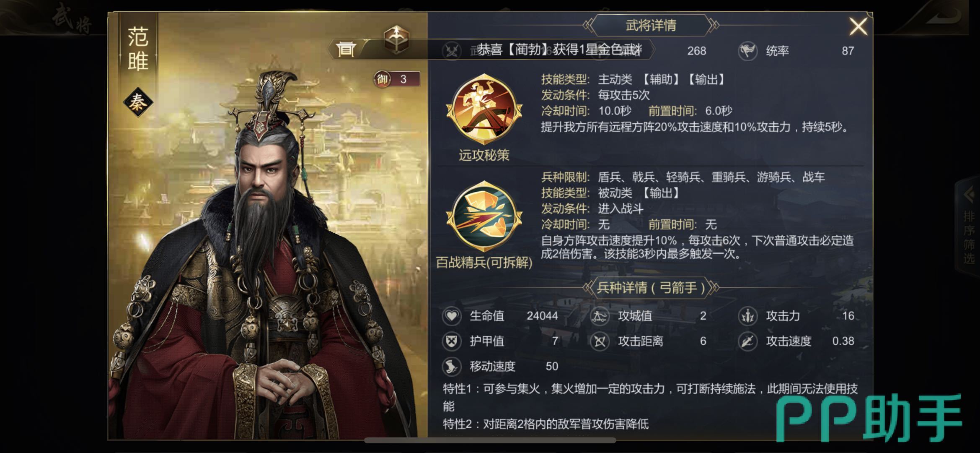Tap the 统率 command stat icon
980x453 pixels.
[x=748, y=51]
